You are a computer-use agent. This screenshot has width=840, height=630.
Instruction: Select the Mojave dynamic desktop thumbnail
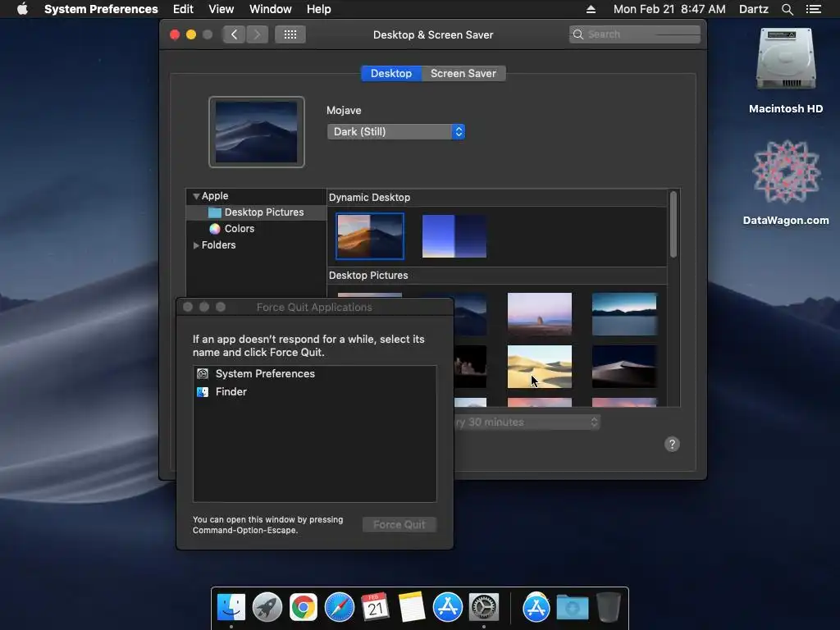[370, 235]
